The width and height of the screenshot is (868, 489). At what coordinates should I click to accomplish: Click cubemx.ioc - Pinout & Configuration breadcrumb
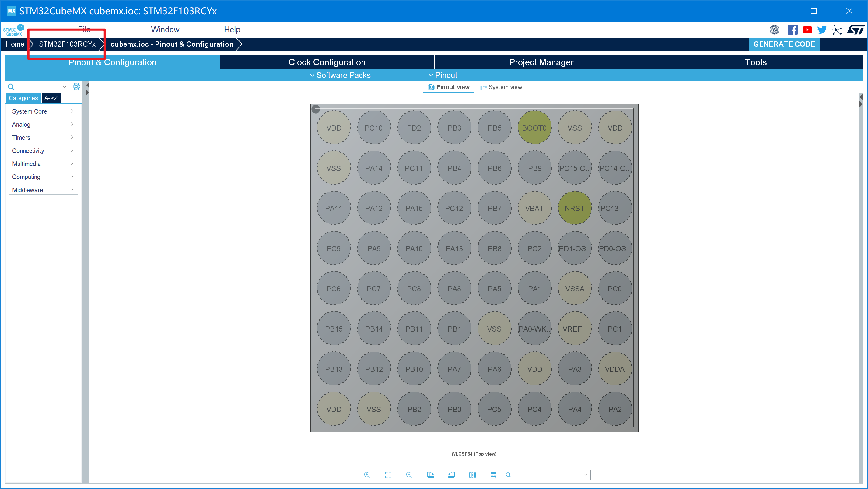pyautogui.click(x=172, y=44)
